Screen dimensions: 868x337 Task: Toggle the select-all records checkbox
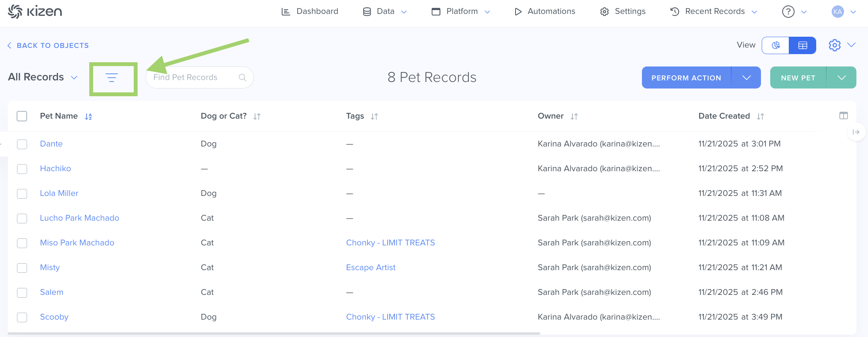click(22, 116)
